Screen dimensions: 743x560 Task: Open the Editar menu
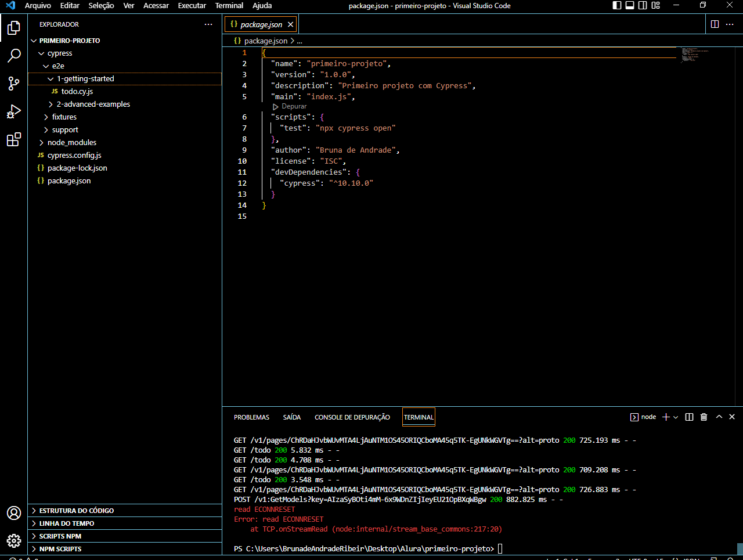(x=70, y=5)
